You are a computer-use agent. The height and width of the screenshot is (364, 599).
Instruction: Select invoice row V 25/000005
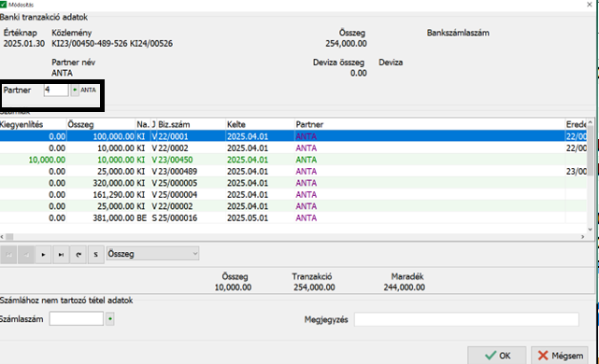293,183
